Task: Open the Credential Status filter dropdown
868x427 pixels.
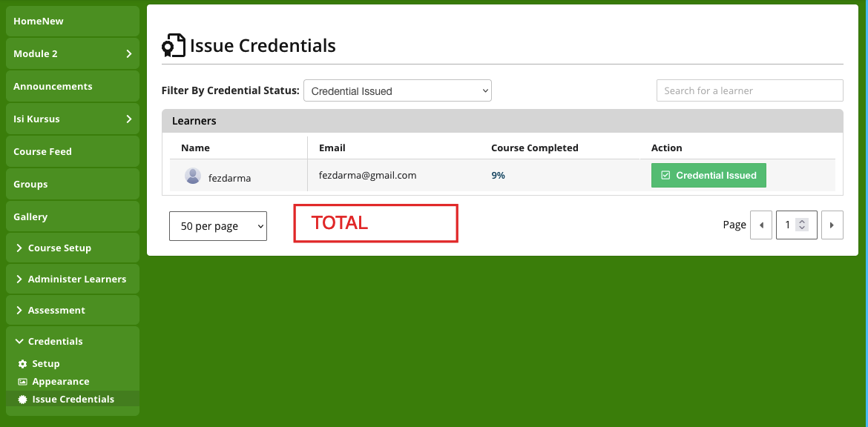Action: pyautogui.click(x=398, y=90)
